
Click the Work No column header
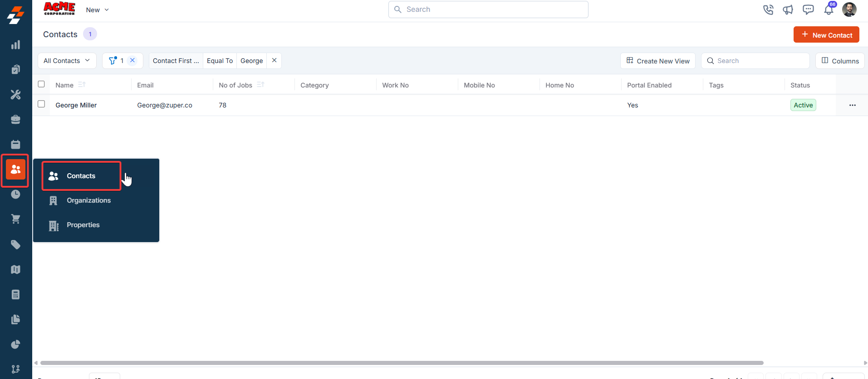tap(395, 85)
